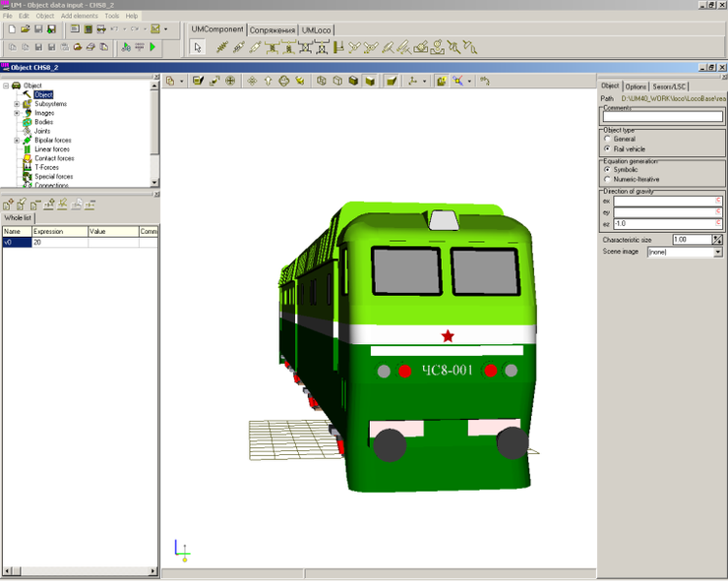
Task: Click the zoom window toolbar icon
Action: coord(214,81)
